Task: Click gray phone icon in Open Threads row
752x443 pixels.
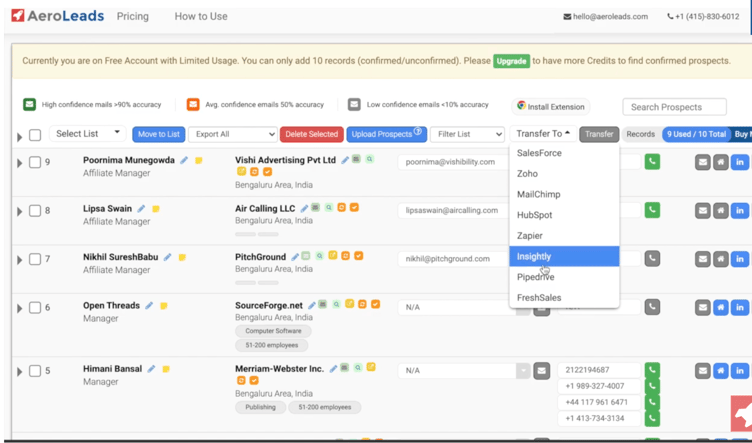Action: (652, 307)
